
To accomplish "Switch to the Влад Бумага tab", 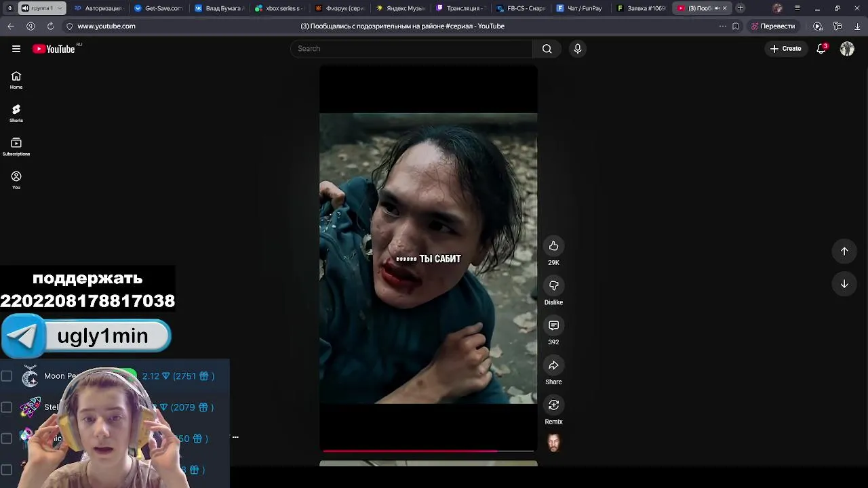I will pos(220,8).
